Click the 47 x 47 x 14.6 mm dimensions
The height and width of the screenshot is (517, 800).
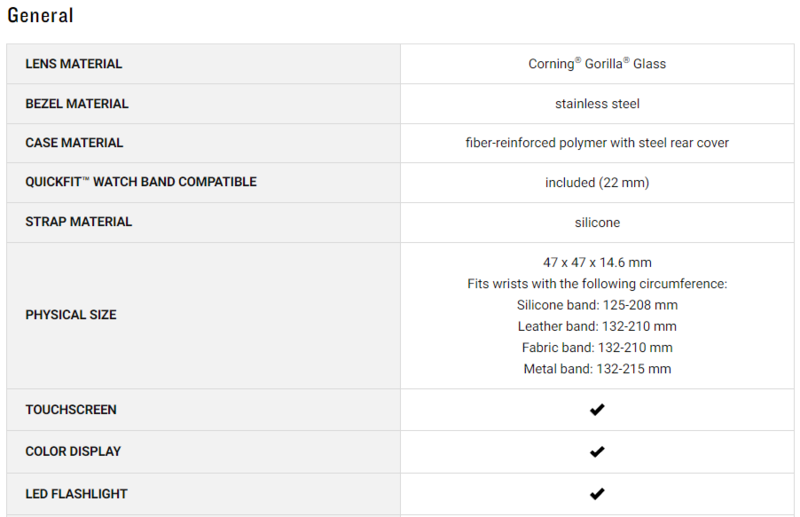click(597, 262)
